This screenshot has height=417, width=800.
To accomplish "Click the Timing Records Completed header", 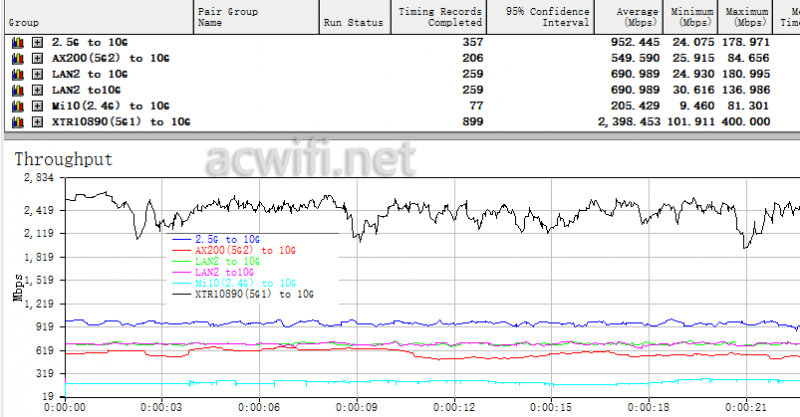I will 439,17.
